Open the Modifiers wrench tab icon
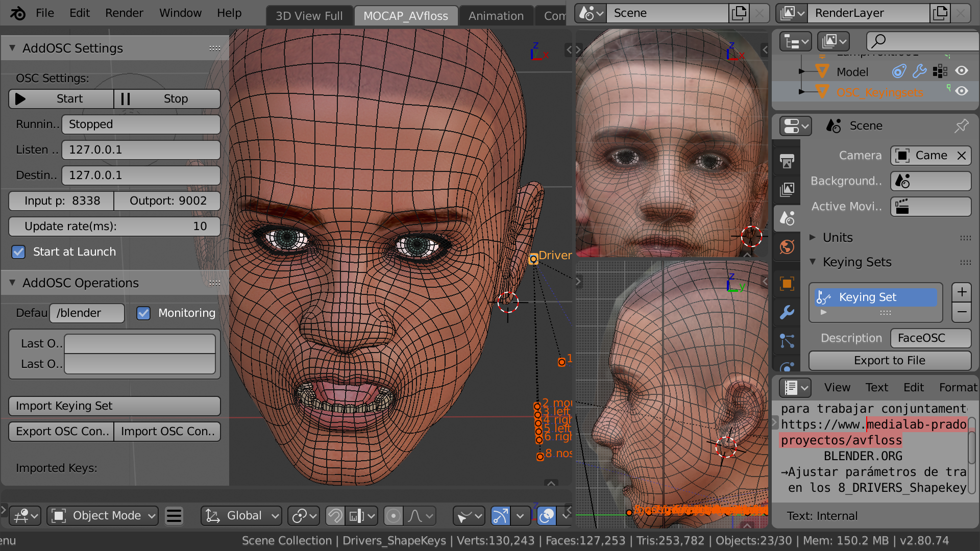980x551 pixels. point(787,312)
